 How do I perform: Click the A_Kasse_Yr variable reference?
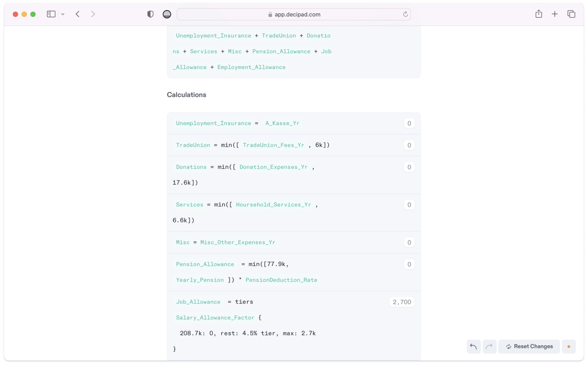[282, 123]
